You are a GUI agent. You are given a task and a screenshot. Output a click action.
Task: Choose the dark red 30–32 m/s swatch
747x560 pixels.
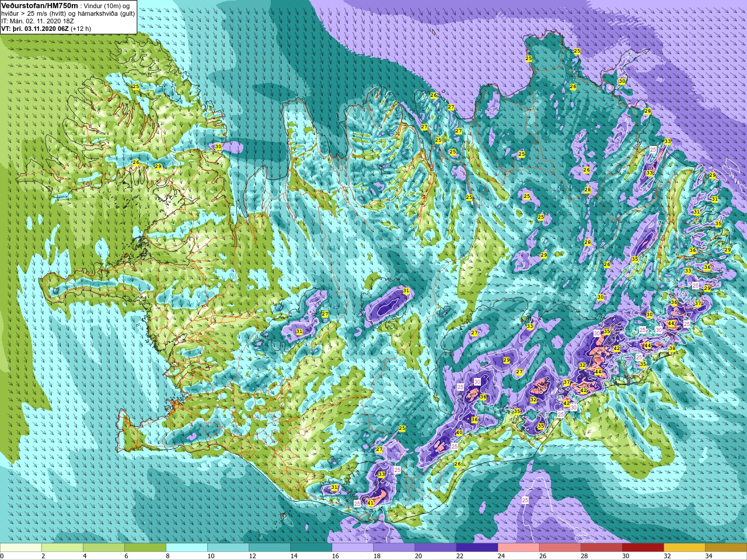coord(643,547)
